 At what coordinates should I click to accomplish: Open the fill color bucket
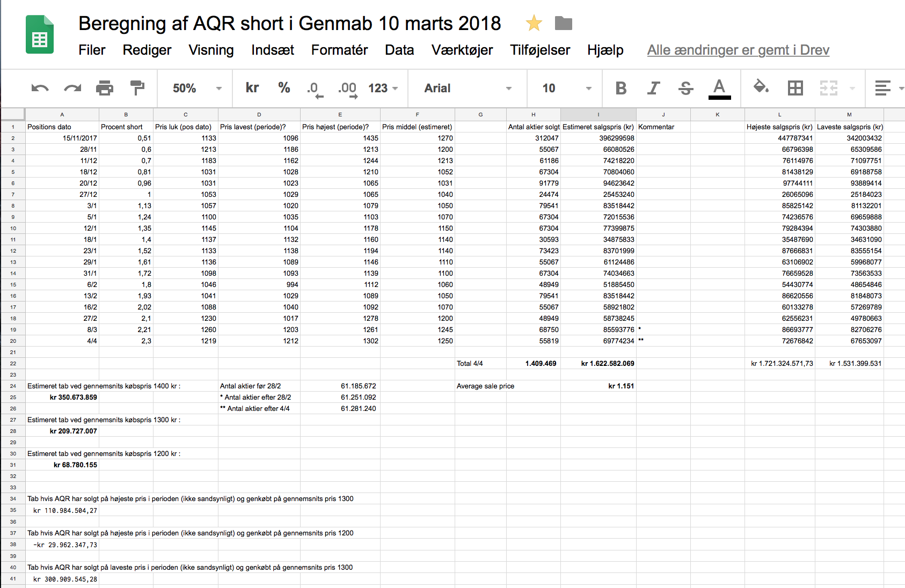(x=761, y=87)
